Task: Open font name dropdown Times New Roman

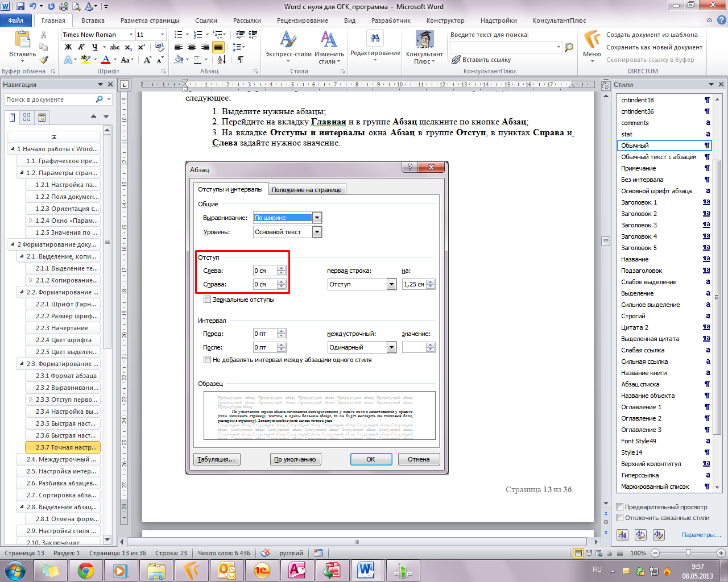Action: (131, 35)
